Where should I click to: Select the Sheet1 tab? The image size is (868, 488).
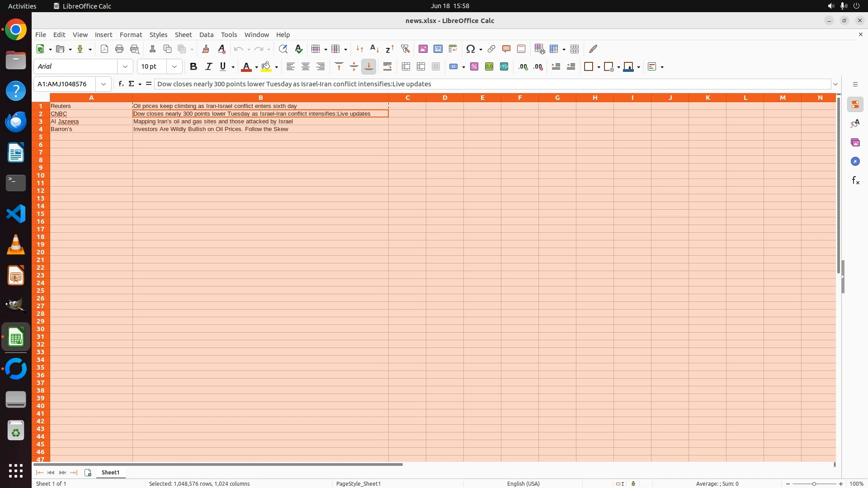tap(110, 473)
